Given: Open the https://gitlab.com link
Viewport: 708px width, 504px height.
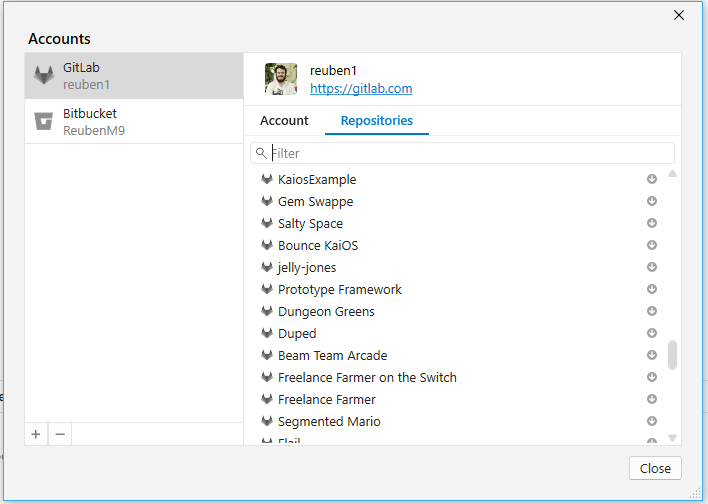Looking at the screenshot, I should point(361,89).
